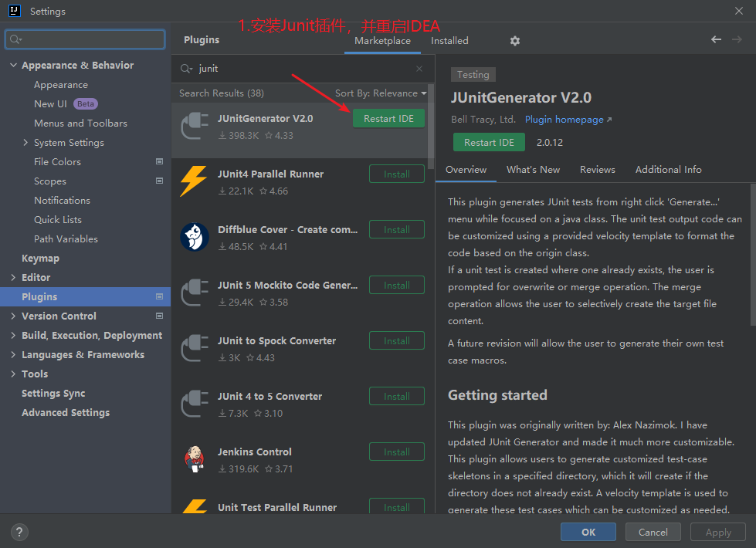Install JUnit4 Parallel Runner plugin

[x=397, y=174]
